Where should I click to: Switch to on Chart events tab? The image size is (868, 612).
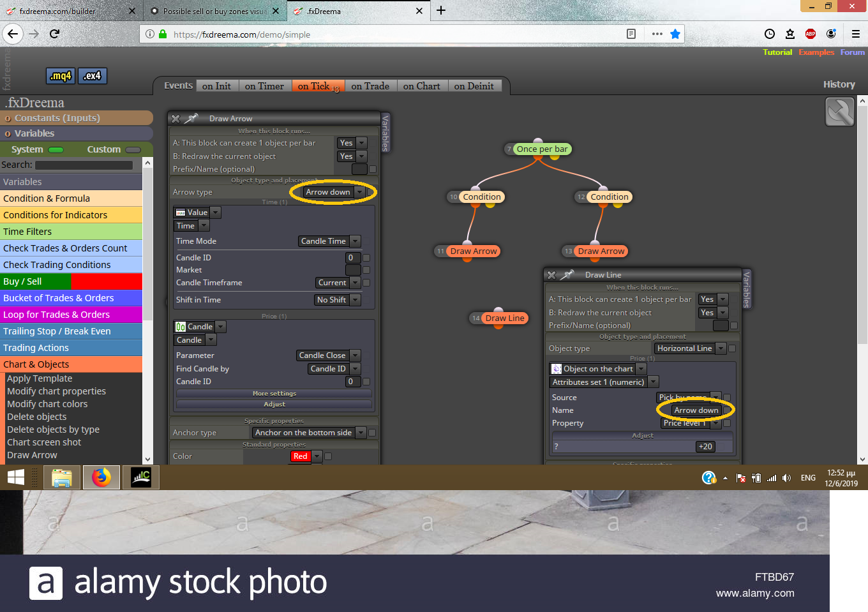pos(422,86)
